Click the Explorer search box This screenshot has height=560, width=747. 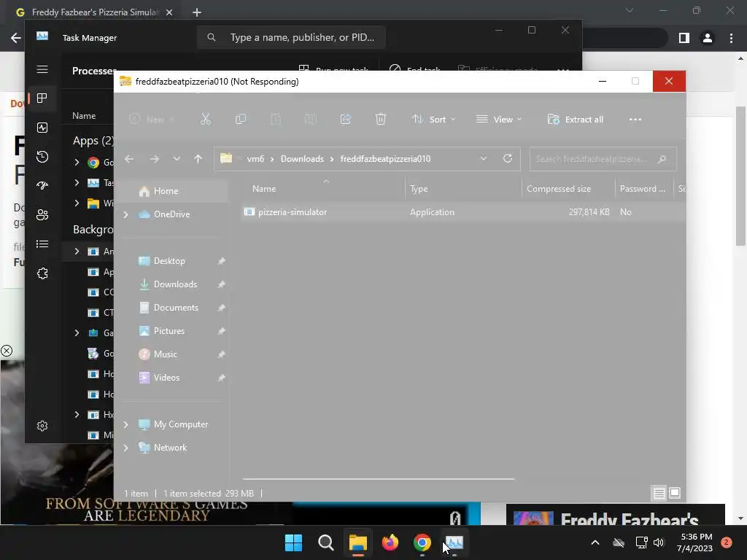tap(603, 159)
